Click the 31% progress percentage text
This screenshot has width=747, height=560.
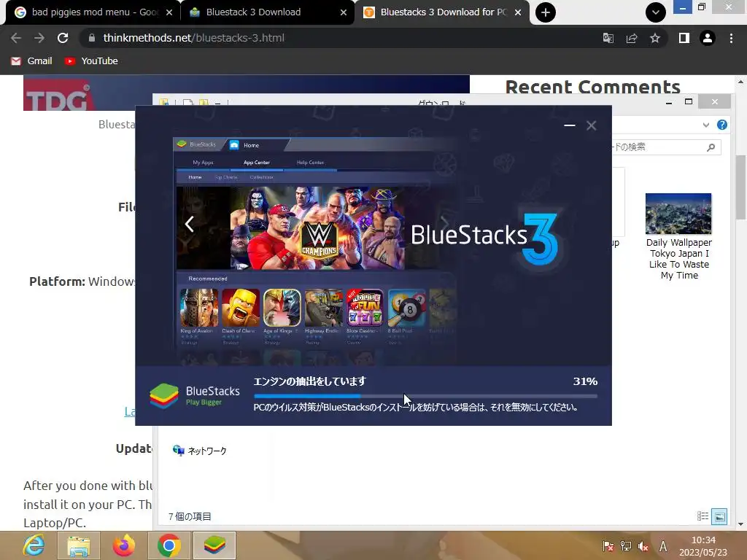(x=585, y=381)
